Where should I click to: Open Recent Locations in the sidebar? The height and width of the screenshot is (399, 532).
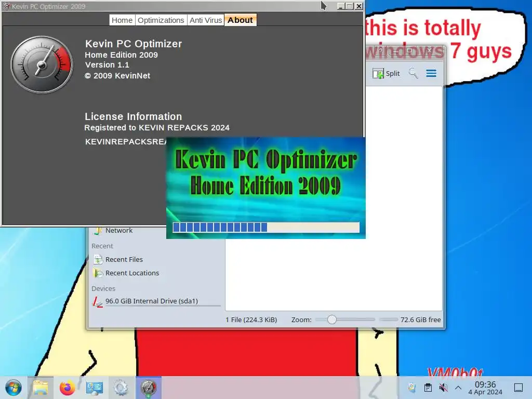(132, 273)
